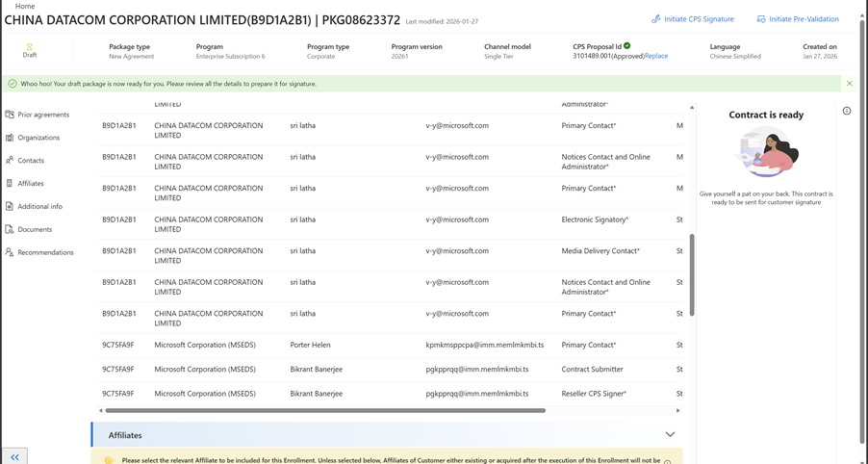Viewport: 868px width, 464px height.
Task: Click the Affiliates section header
Action: click(387, 435)
